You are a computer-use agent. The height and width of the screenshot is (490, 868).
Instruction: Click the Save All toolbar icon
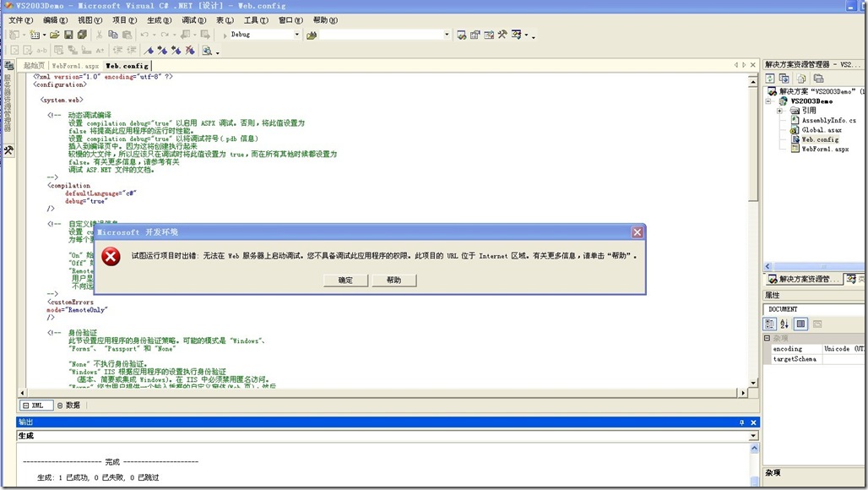click(x=82, y=35)
